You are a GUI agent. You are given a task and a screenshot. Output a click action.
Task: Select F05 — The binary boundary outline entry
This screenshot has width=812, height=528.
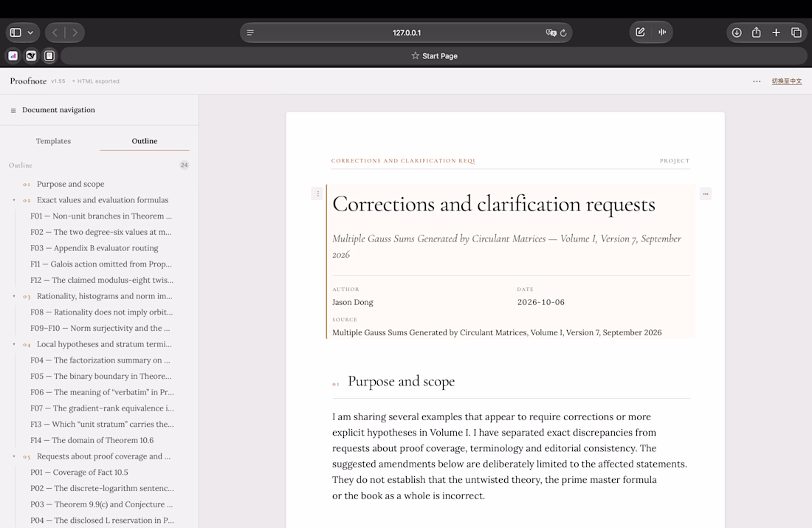100,376
